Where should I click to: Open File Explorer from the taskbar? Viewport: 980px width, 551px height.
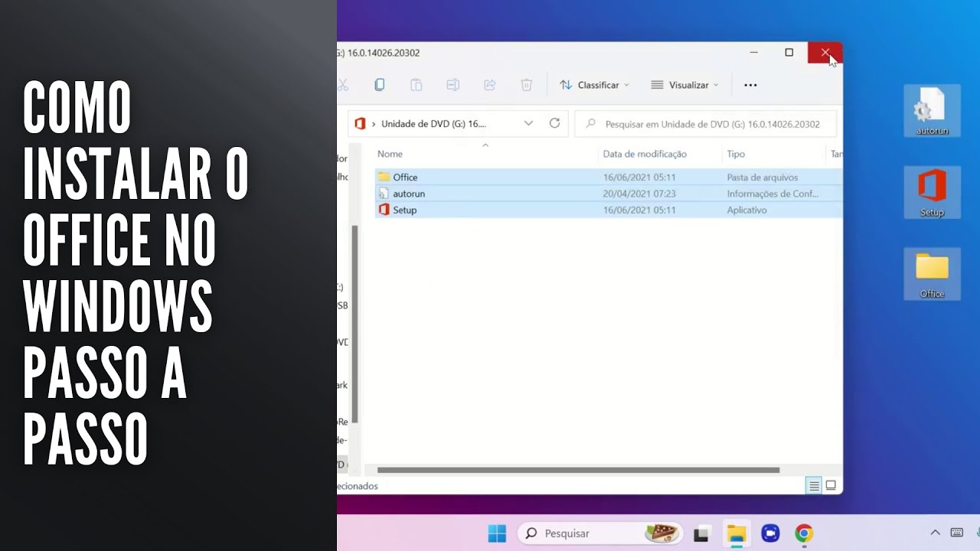737,534
